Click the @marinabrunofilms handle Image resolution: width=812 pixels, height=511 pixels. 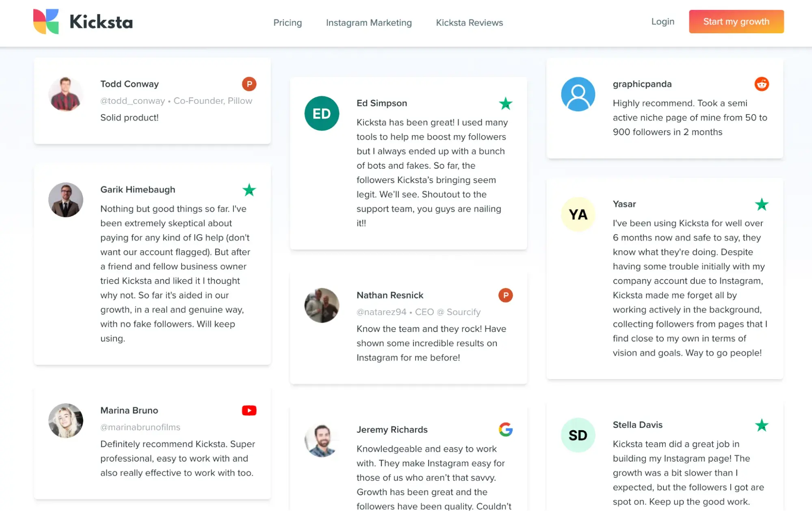[x=140, y=427]
